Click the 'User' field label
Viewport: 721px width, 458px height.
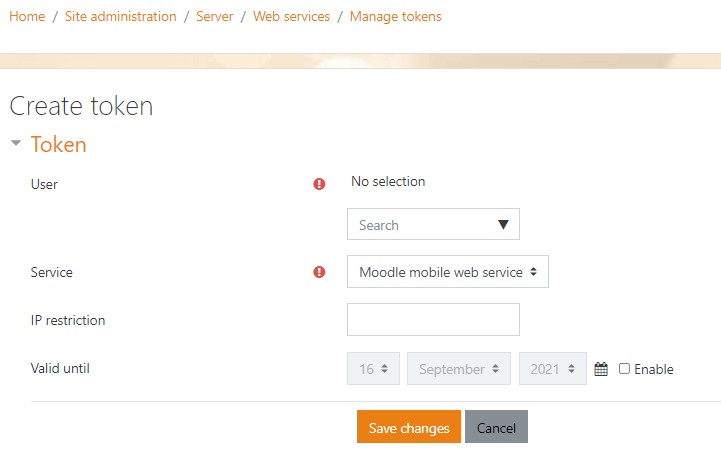[44, 184]
